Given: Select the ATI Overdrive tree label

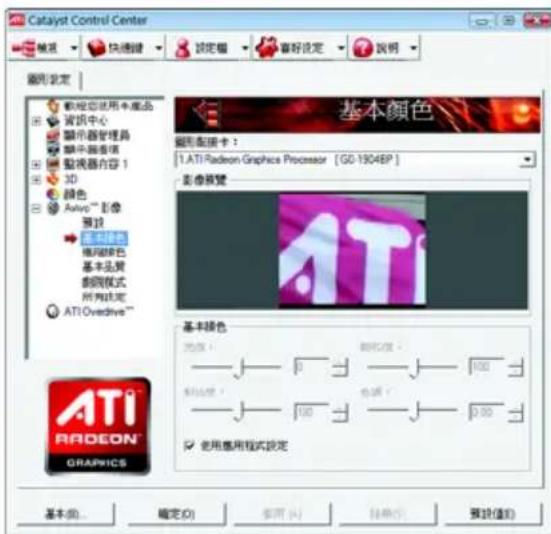Looking at the screenshot, I should tap(99, 312).
